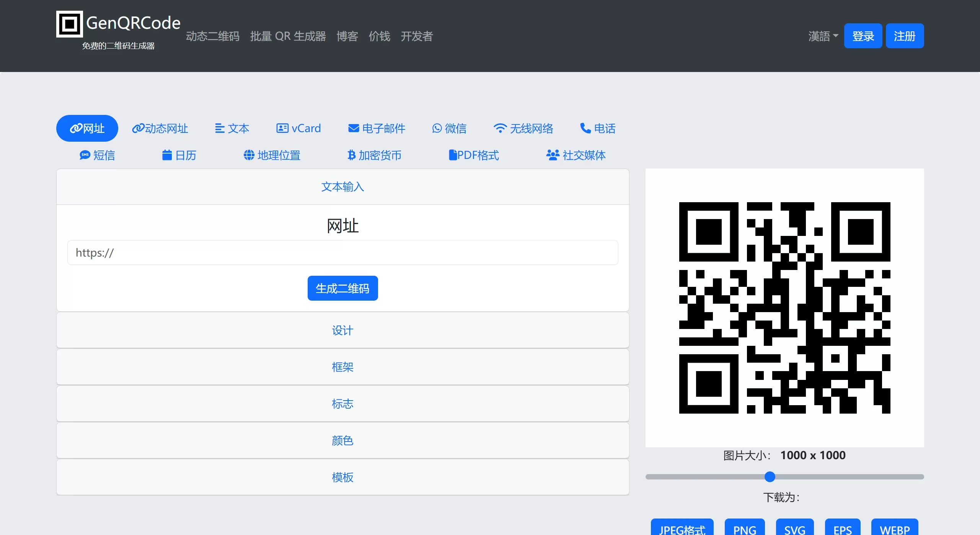This screenshot has width=980, height=535.
Task: Expand the 标志 section
Action: pos(342,404)
